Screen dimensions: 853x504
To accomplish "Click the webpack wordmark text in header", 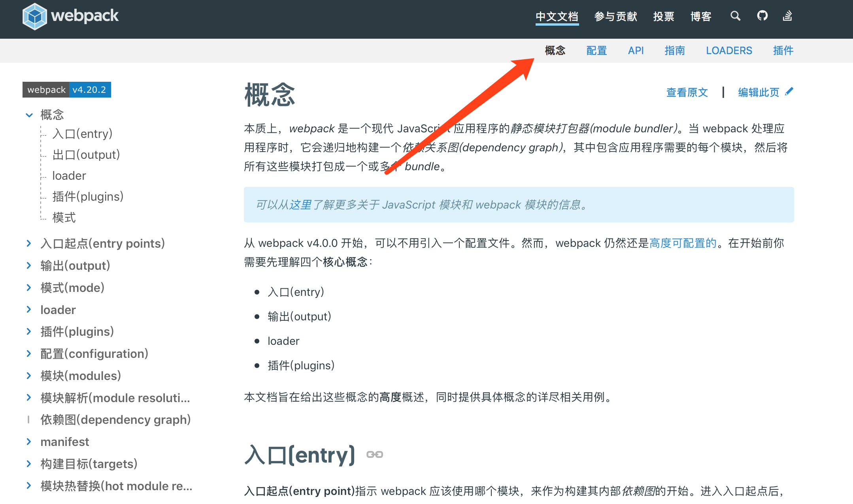I will (85, 16).
